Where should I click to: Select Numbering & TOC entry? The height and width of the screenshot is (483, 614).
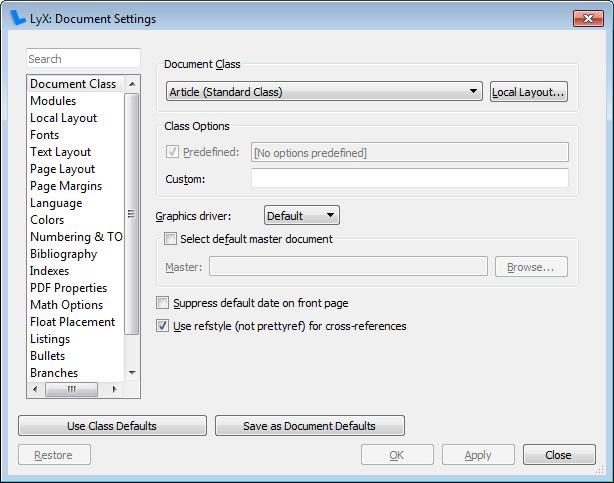76,237
